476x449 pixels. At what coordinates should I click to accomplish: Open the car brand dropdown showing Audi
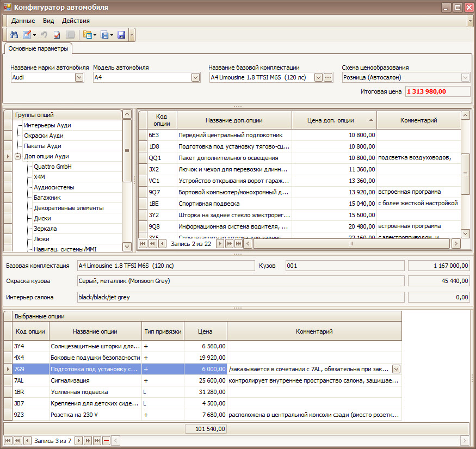(79, 77)
